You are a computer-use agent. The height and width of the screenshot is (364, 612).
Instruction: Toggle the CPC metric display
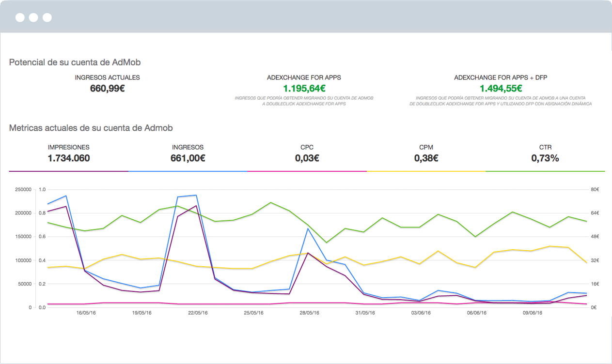(307, 152)
